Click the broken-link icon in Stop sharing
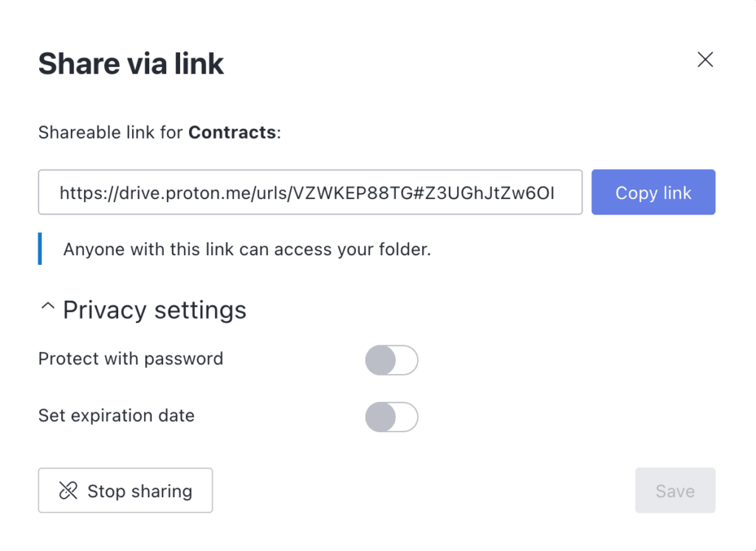Image resolution: width=756 pixels, height=551 pixels. (68, 491)
